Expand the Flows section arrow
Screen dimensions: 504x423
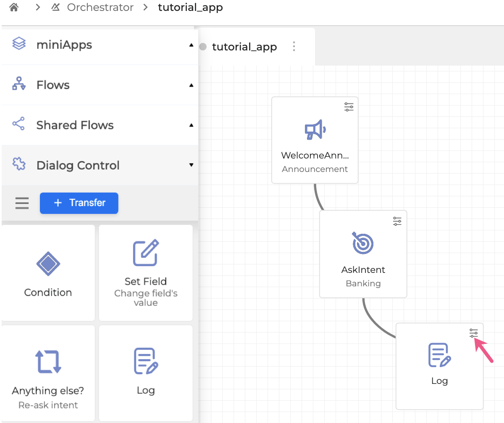pos(192,85)
